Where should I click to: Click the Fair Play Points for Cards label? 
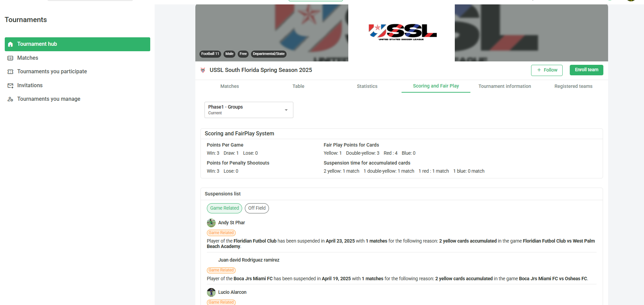coord(351,145)
